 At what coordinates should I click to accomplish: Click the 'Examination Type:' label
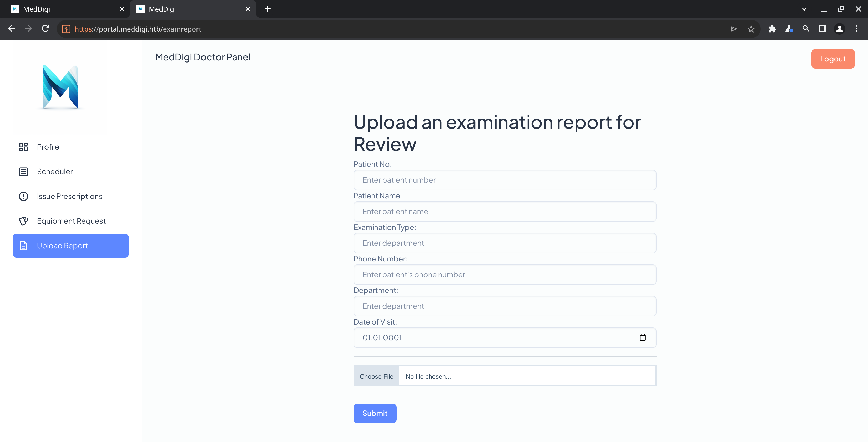385,227
